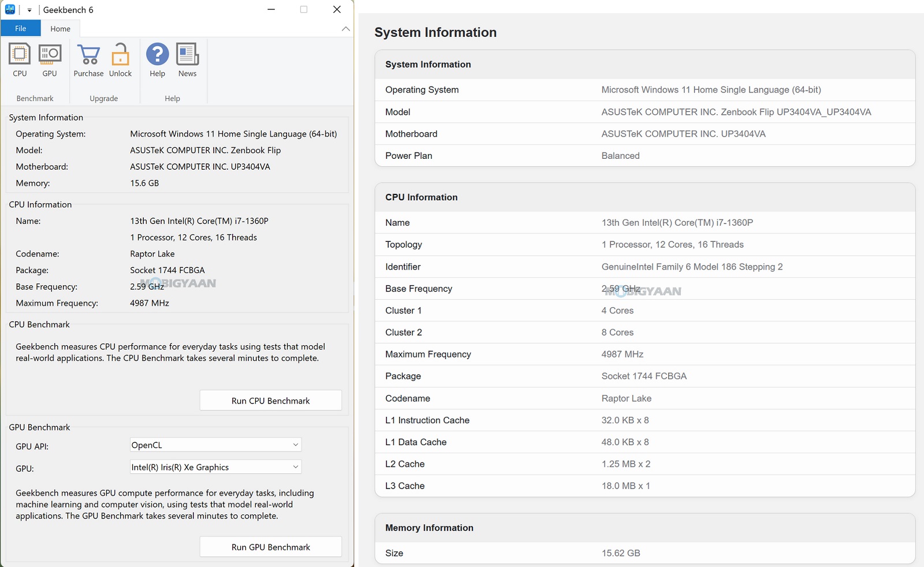Open the quick access toolbar dropdown arrow
The height and width of the screenshot is (567, 924).
click(29, 10)
